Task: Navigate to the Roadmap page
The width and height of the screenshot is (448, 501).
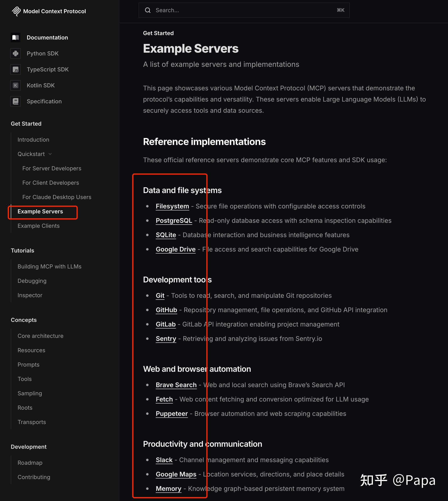Action: click(30, 463)
